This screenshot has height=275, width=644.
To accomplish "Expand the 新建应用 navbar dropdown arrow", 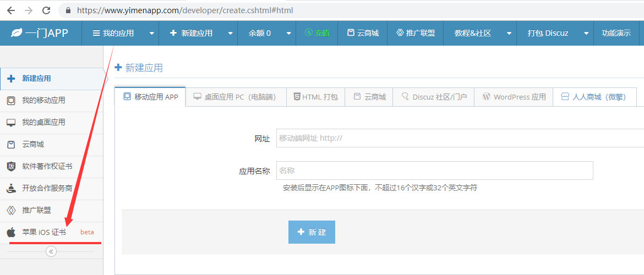I will 231,33.
